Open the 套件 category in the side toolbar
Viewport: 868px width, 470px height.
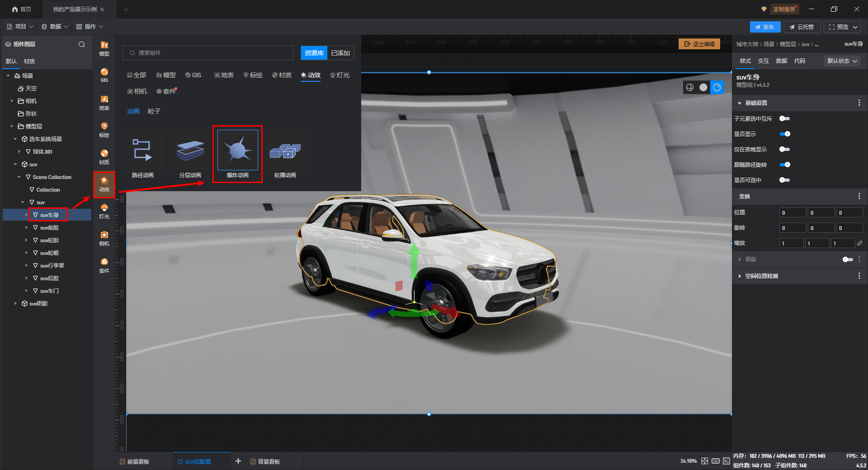click(104, 265)
